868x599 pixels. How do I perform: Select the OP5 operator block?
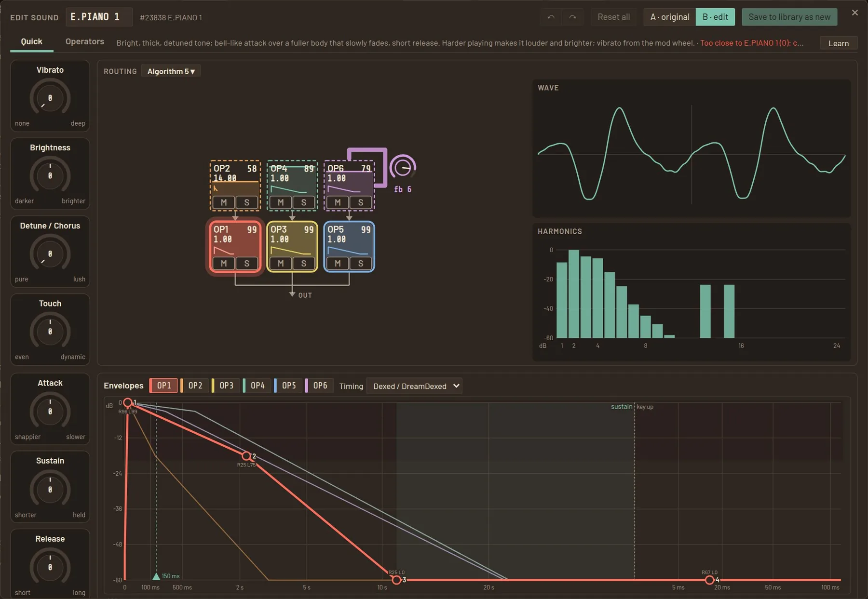[x=349, y=247]
